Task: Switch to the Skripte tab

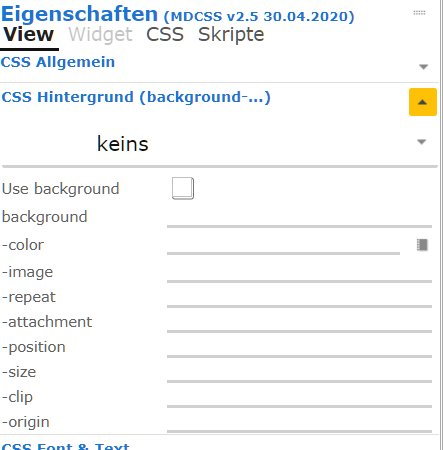Action: click(x=231, y=35)
